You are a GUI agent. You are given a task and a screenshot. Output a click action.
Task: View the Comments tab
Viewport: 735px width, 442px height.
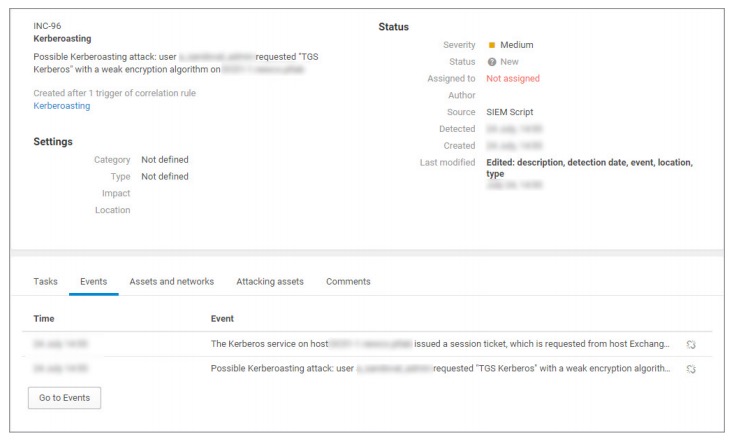(x=348, y=282)
